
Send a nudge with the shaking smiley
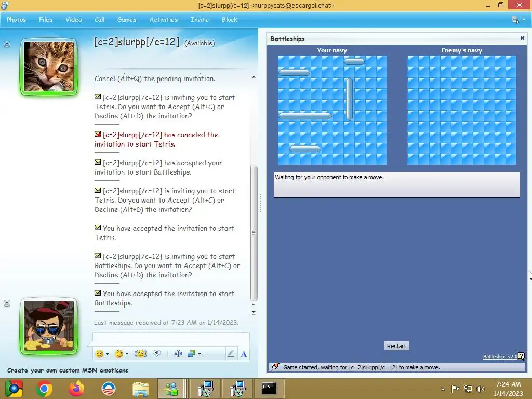[x=140, y=354]
